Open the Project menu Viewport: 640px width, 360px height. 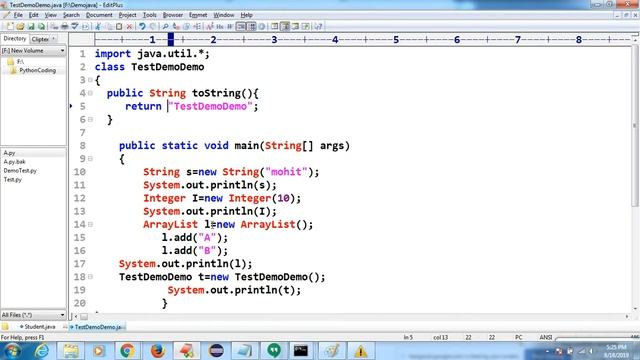(127, 15)
